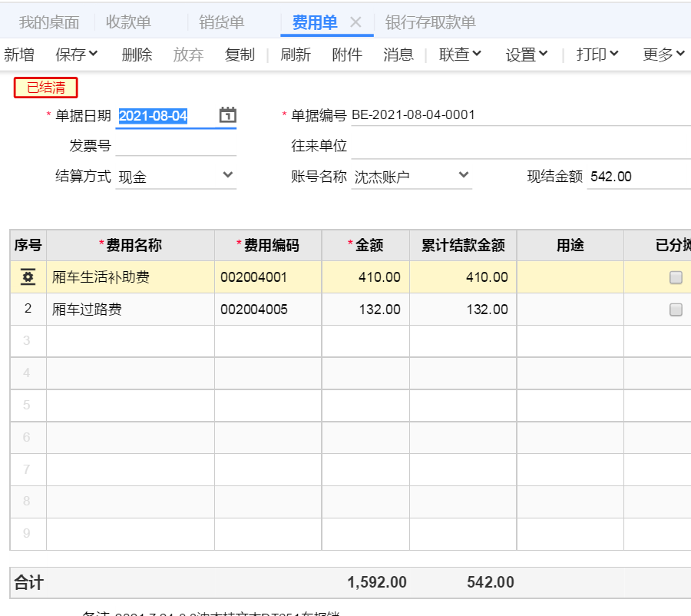691x616 pixels.
Task: Open the 设置 dropdown menu
Action: coord(527,55)
